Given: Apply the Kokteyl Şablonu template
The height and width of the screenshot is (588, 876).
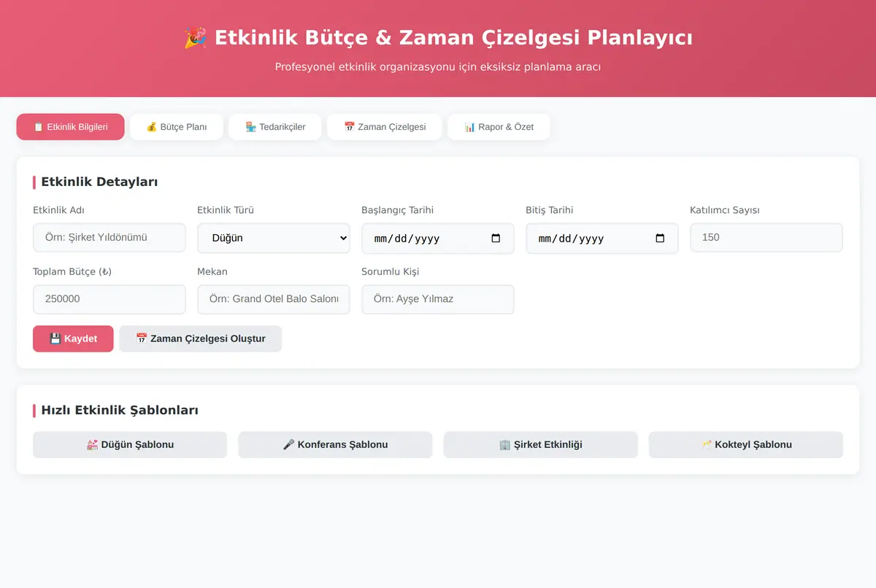Looking at the screenshot, I should 746,445.
